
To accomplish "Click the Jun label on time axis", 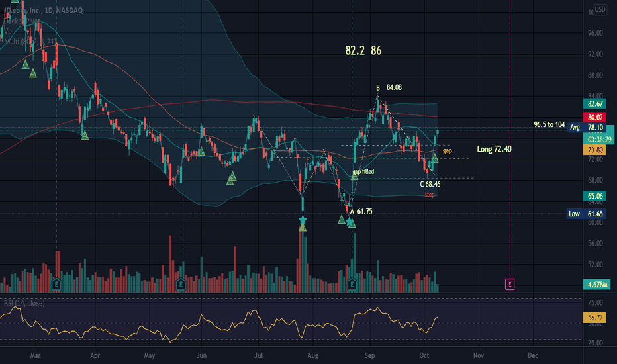I will coord(201,355).
